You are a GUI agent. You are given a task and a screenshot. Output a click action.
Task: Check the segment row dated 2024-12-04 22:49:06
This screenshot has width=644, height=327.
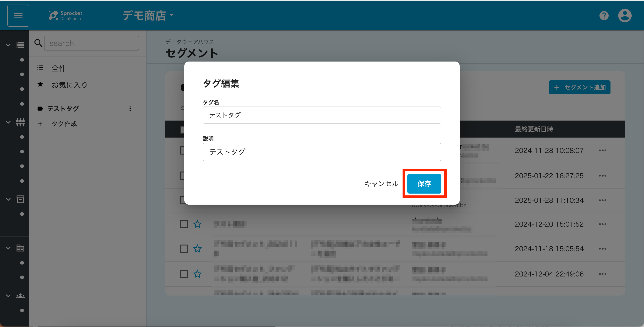184,274
